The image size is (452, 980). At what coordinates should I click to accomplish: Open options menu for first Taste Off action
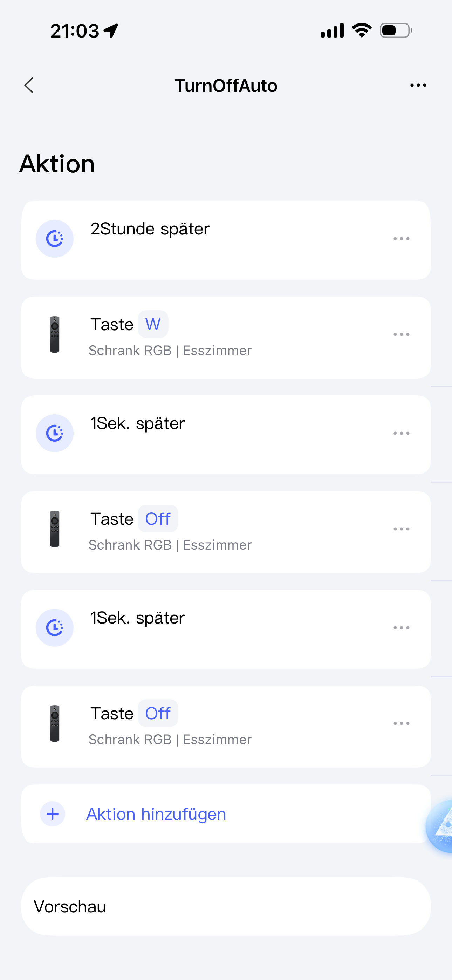(x=402, y=529)
